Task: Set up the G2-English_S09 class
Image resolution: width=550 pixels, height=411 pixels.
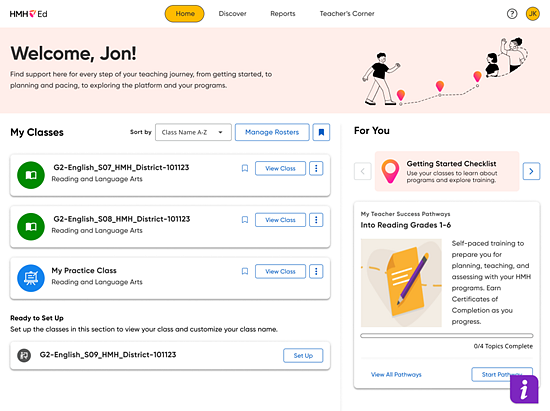Action: [x=303, y=355]
